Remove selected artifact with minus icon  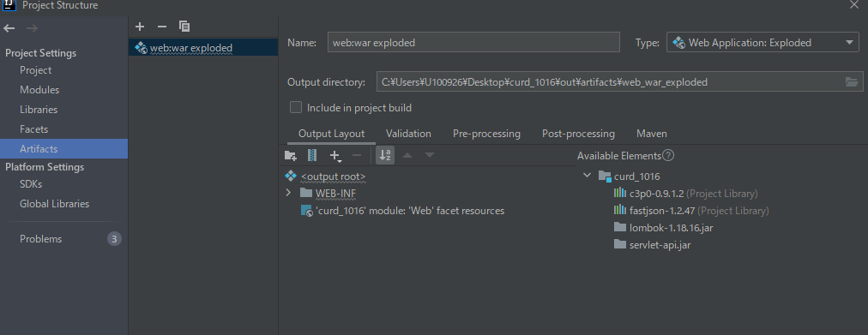(161, 27)
